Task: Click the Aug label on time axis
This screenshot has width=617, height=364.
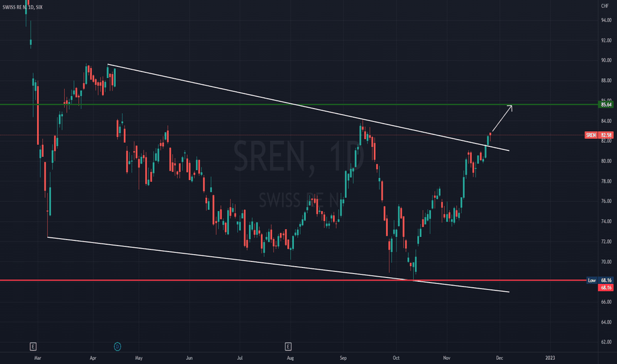Action: click(291, 358)
